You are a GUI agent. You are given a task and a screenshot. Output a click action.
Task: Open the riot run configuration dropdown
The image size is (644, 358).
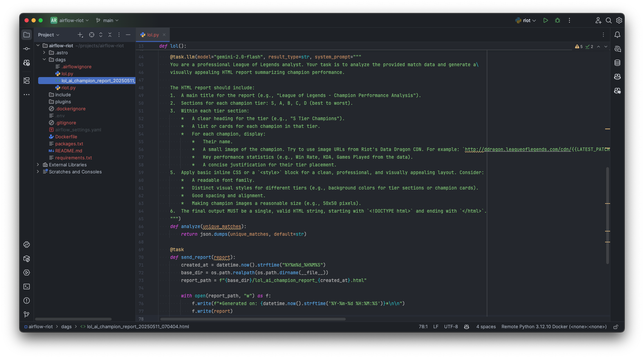click(526, 21)
